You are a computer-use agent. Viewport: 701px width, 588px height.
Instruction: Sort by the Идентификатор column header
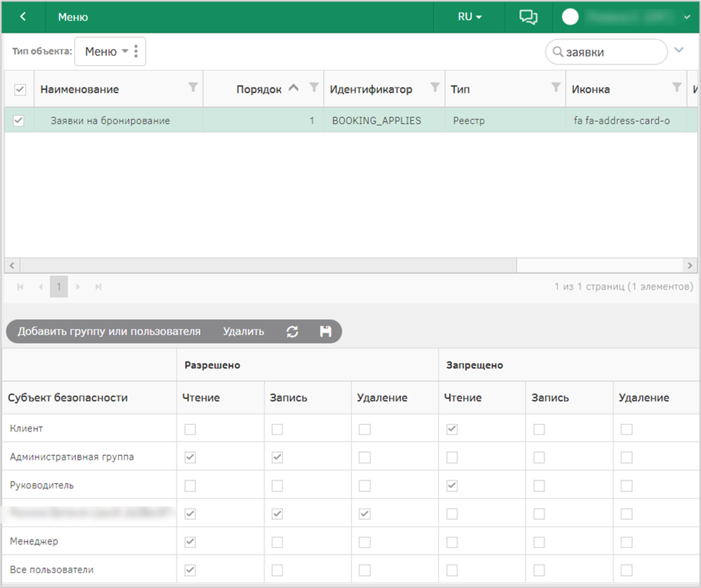tap(371, 89)
